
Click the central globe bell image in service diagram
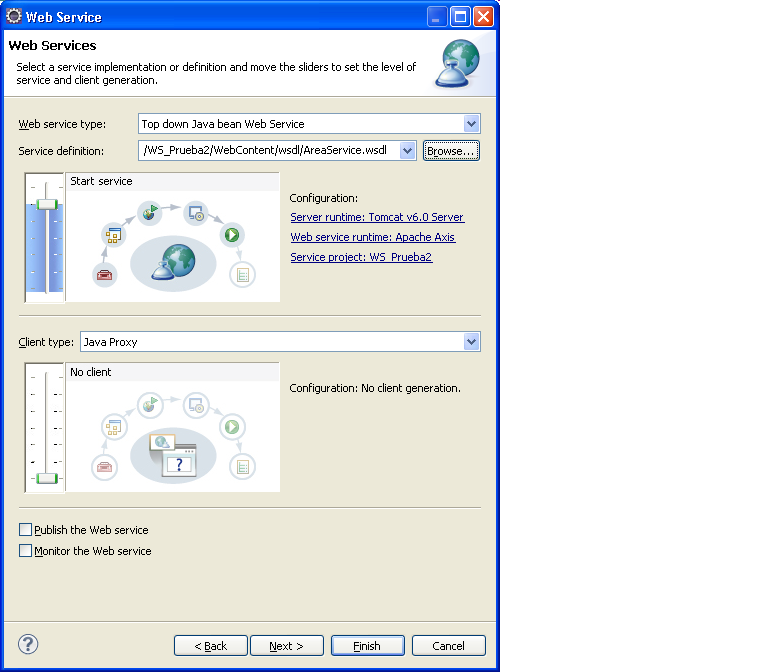[x=173, y=263]
